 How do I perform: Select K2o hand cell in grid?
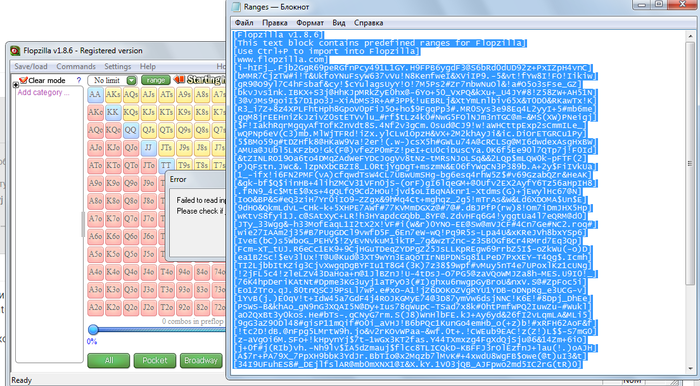tap(113, 307)
